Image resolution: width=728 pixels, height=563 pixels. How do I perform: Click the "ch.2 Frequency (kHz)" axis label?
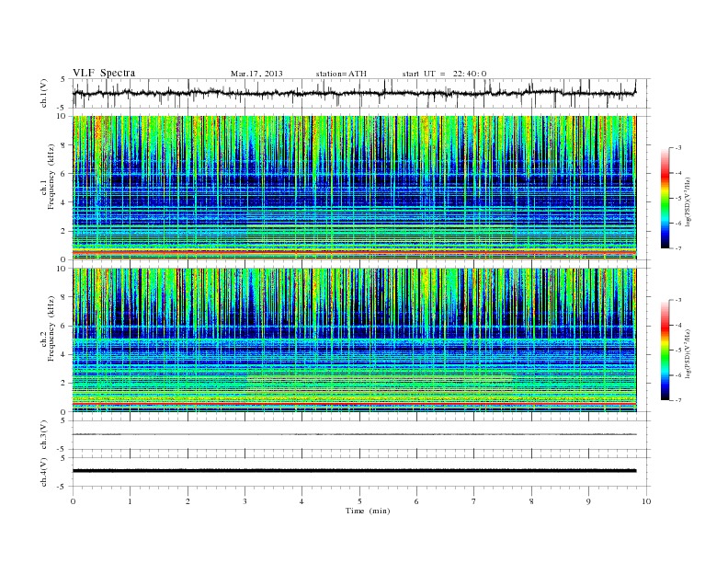48,327
